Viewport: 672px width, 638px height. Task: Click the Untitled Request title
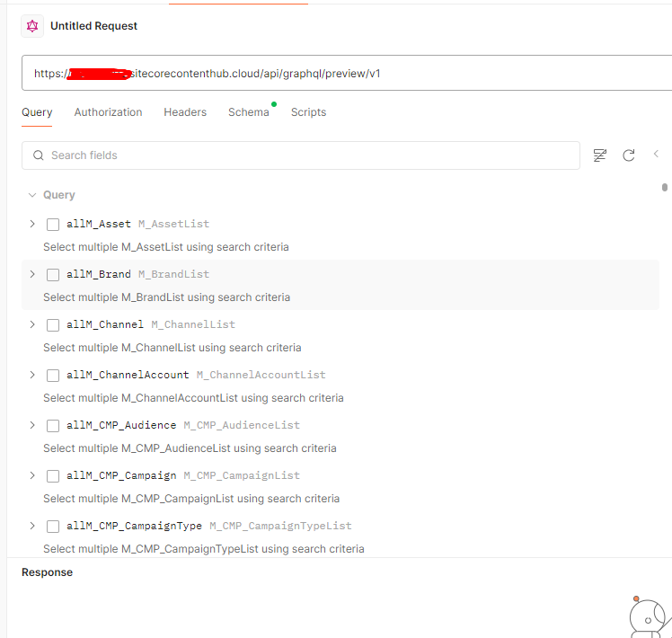pos(93,26)
